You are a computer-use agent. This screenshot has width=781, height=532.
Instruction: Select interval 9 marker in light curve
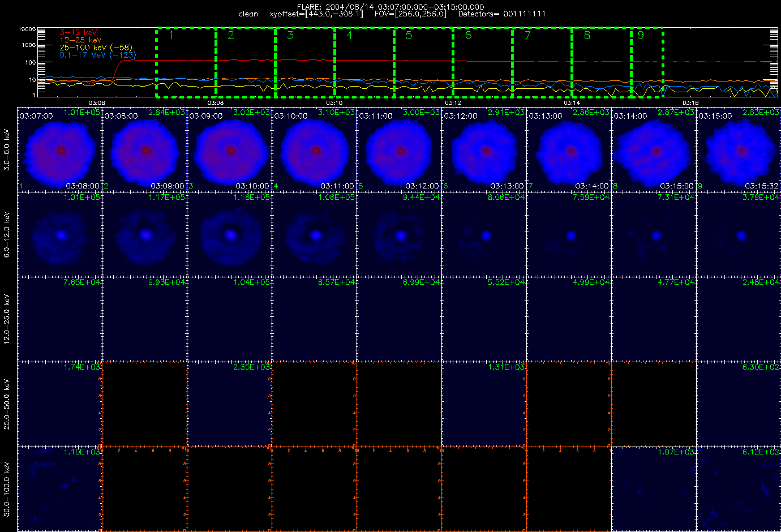641,35
